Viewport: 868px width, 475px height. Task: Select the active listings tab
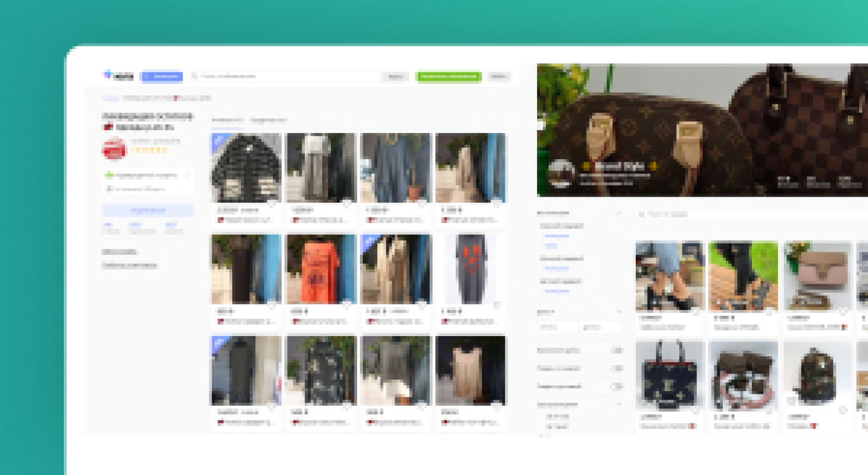coord(227,120)
